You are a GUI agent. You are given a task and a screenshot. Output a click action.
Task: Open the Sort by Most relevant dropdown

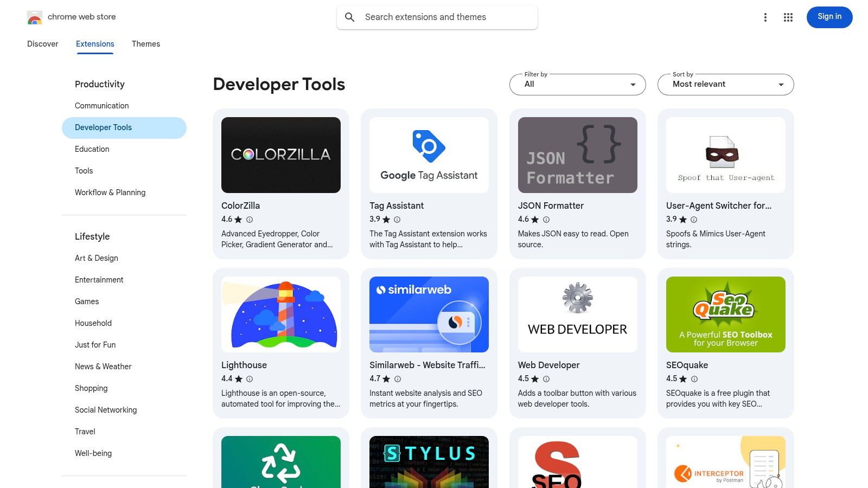pyautogui.click(x=725, y=85)
